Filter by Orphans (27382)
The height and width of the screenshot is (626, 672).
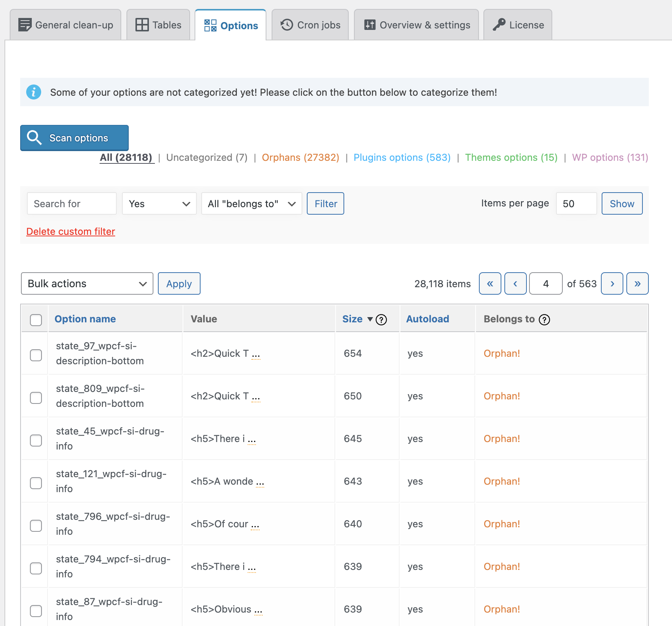(x=300, y=157)
